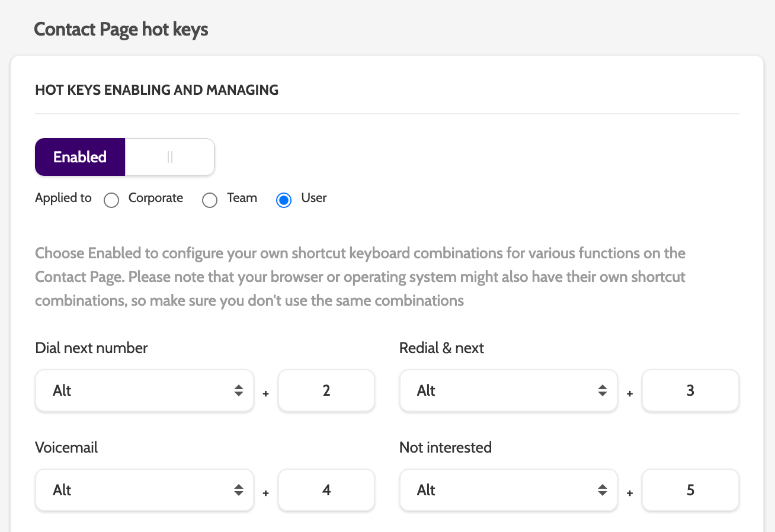Click the Contact Page hot keys heading
The height and width of the screenshot is (532, 775).
click(x=121, y=29)
